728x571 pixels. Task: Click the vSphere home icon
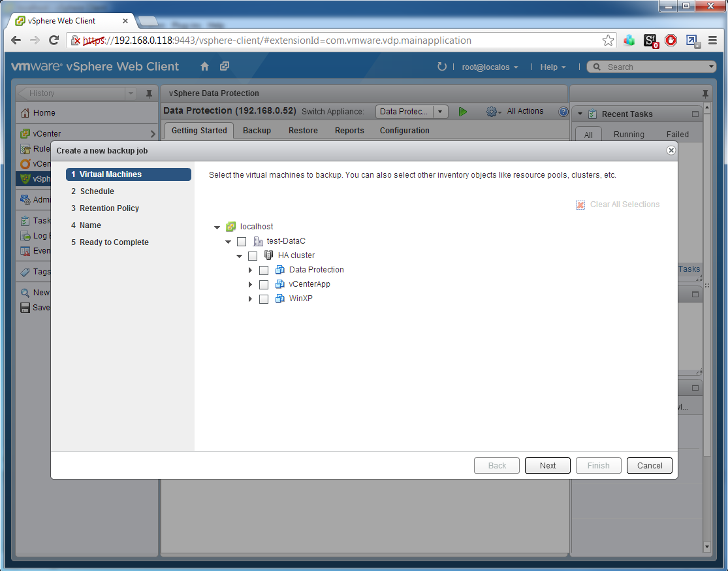pos(205,67)
